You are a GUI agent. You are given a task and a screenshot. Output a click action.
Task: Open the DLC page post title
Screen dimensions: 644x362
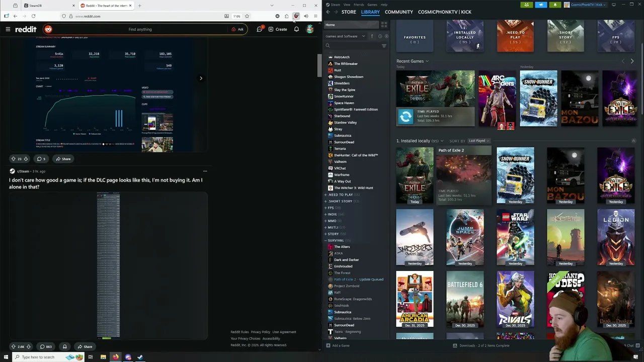[106, 184]
